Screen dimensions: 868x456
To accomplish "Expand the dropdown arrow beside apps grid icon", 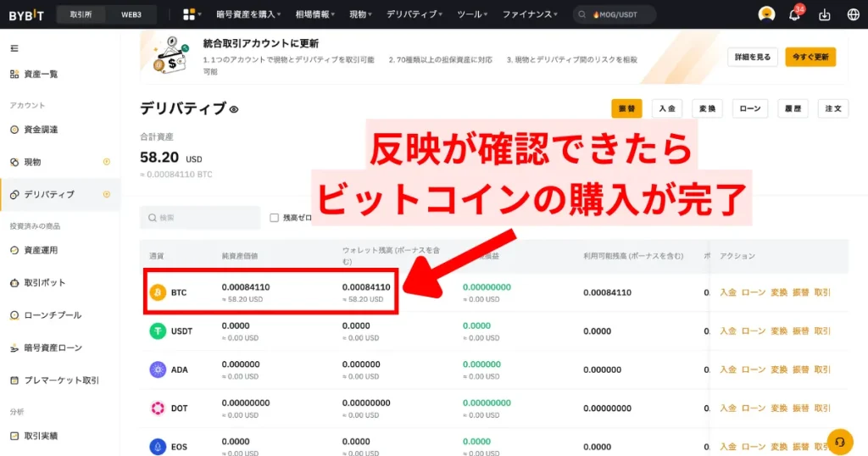I will pyautogui.click(x=199, y=14).
